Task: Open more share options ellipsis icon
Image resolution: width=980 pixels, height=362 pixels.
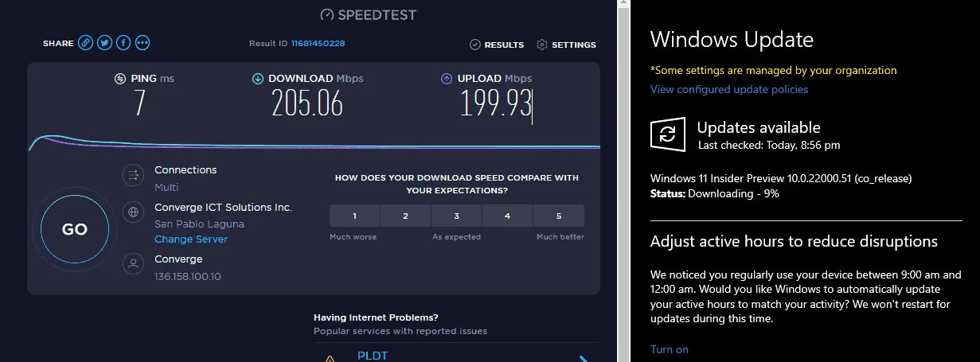Action: click(x=143, y=43)
